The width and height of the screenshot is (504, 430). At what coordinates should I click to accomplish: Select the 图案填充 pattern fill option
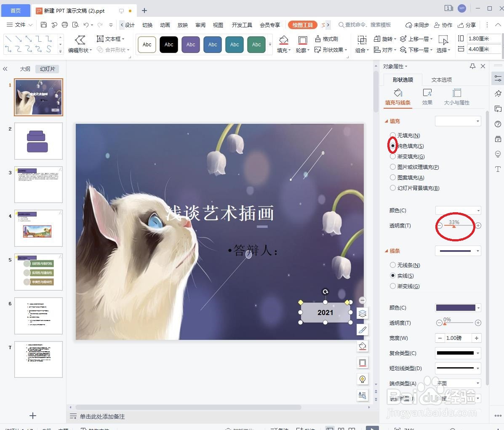407,178
